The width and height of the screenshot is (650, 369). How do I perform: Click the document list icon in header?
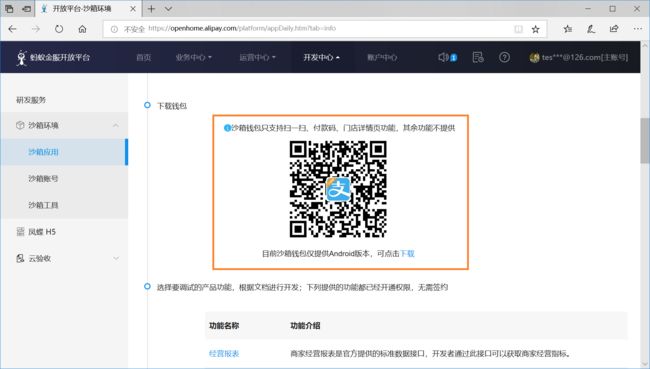click(x=478, y=57)
